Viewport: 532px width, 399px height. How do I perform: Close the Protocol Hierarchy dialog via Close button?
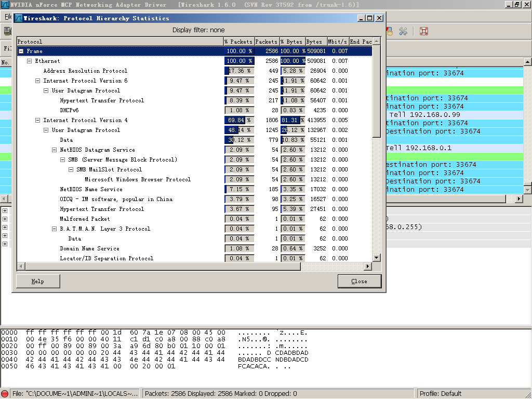(x=359, y=281)
